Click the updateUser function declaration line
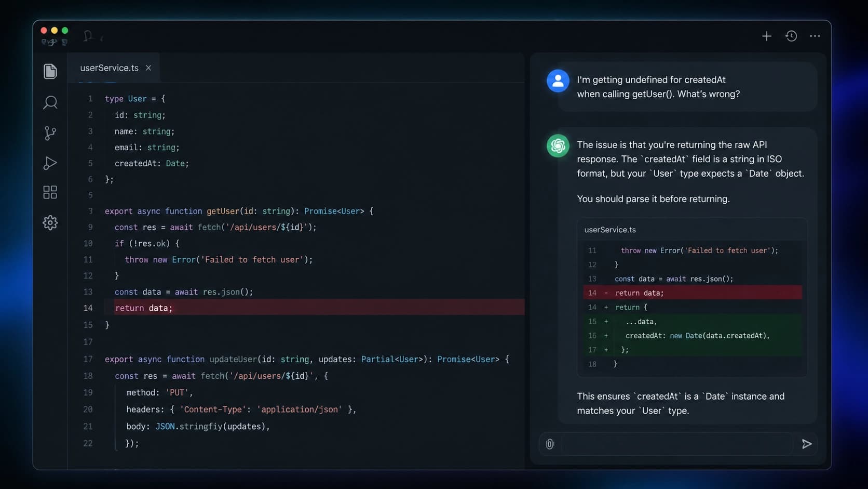This screenshot has width=868, height=489. tap(307, 359)
